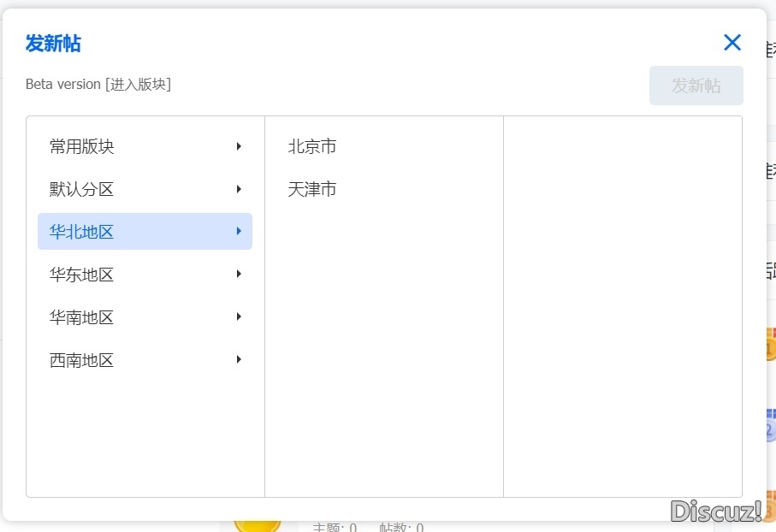
Task: Click the 发新帖 submit button
Action: 696,86
